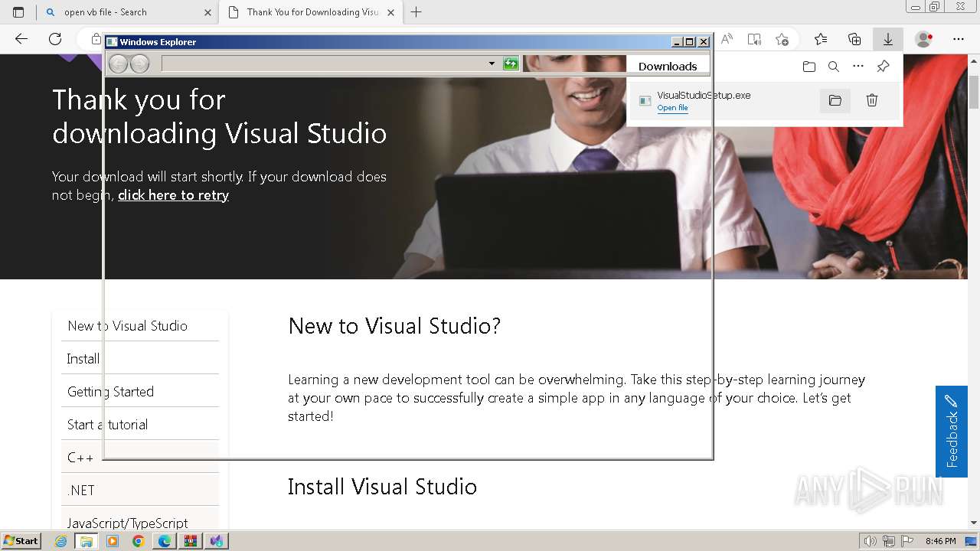Image resolution: width=980 pixels, height=551 pixels.
Task: Open the Edge profile avatar
Action: click(x=924, y=39)
